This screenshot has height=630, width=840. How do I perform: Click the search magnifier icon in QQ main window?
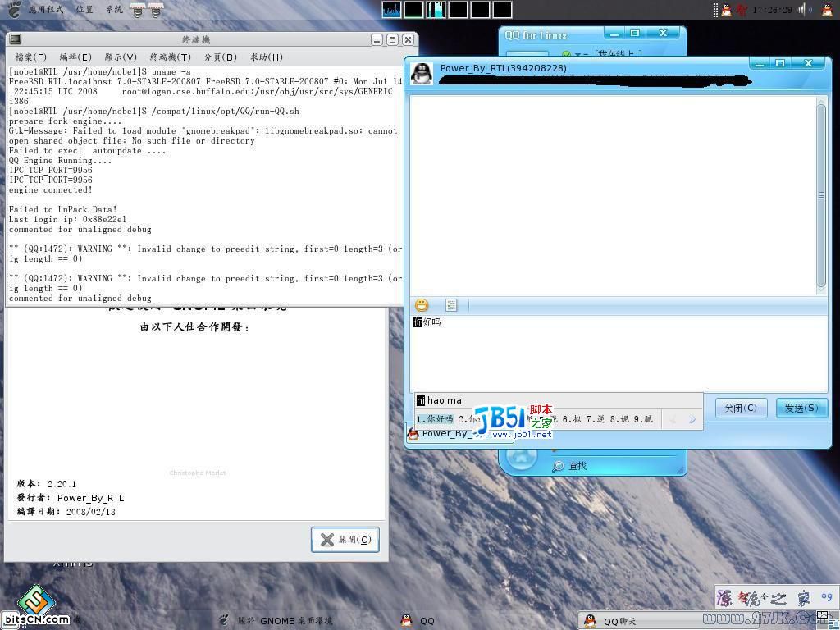pyautogui.click(x=558, y=466)
